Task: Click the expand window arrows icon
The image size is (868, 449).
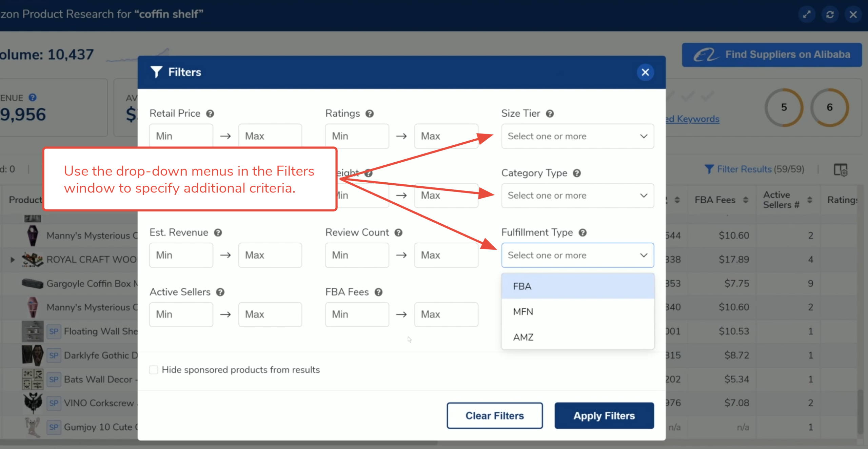Action: (807, 15)
